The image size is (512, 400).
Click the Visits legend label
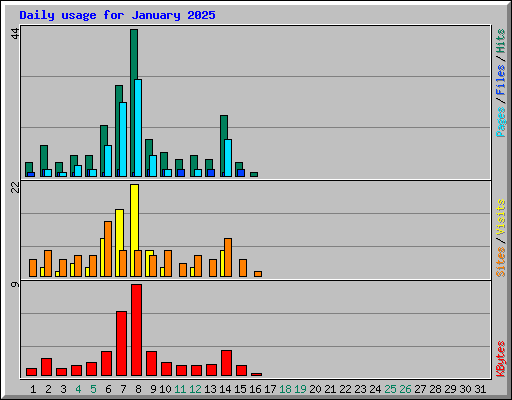pyautogui.click(x=500, y=217)
